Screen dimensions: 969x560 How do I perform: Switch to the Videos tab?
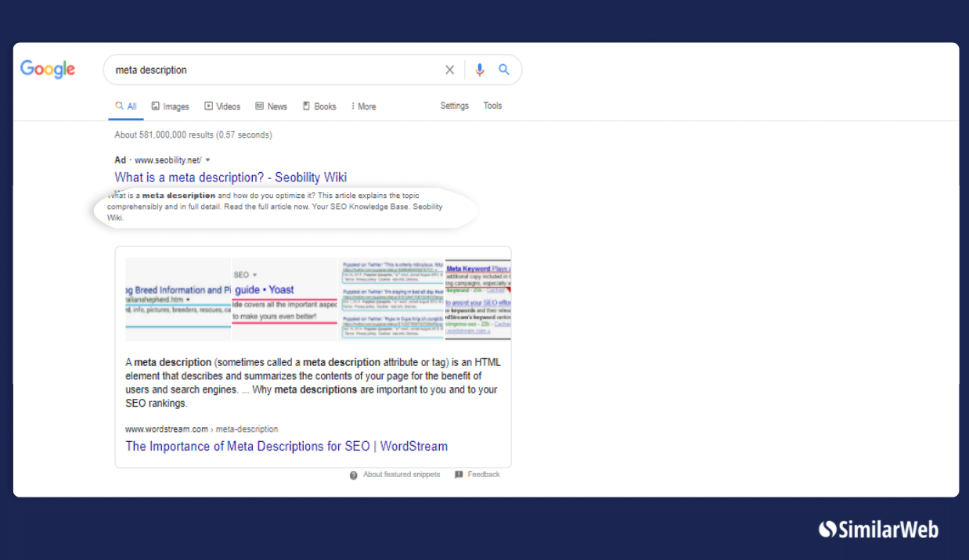(x=222, y=106)
